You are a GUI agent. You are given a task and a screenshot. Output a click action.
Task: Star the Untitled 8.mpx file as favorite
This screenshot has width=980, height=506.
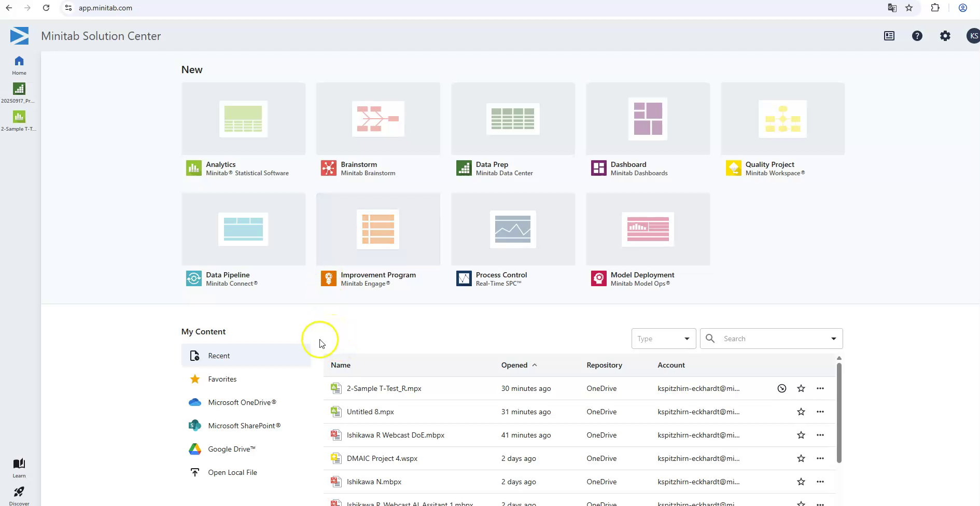pos(801,411)
